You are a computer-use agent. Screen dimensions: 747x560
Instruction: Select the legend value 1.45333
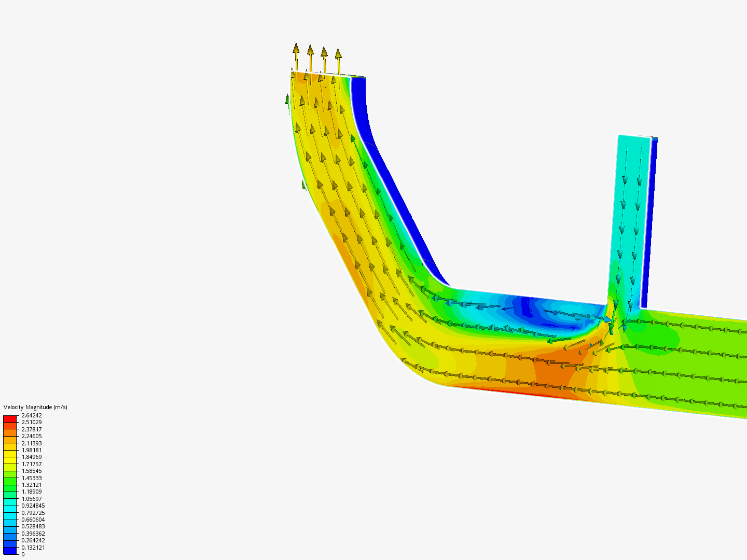coord(32,478)
